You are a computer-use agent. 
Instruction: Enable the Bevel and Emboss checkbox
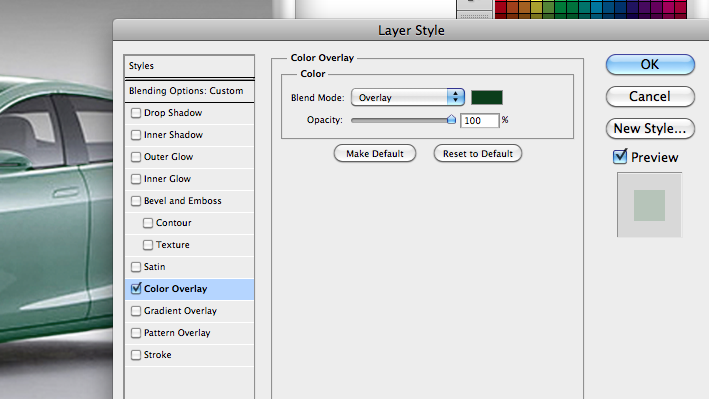pos(136,201)
